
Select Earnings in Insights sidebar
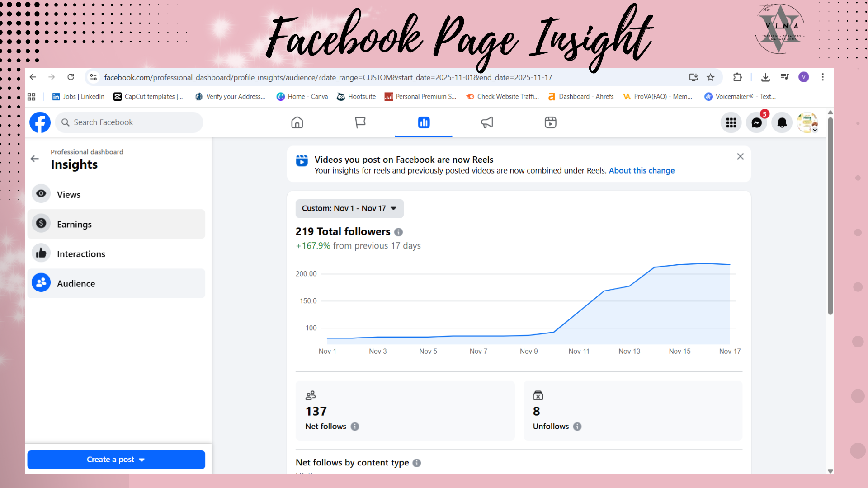pos(74,225)
